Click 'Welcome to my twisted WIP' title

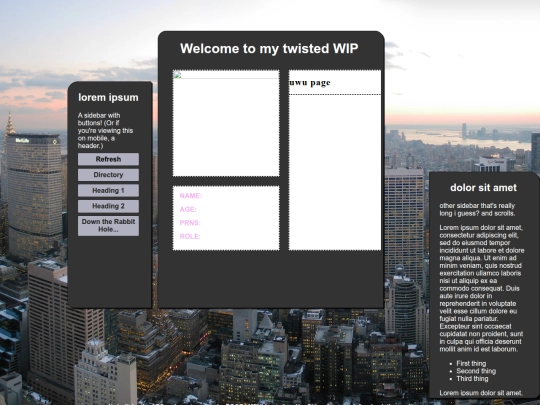pyautogui.click(x=269, y=49)
